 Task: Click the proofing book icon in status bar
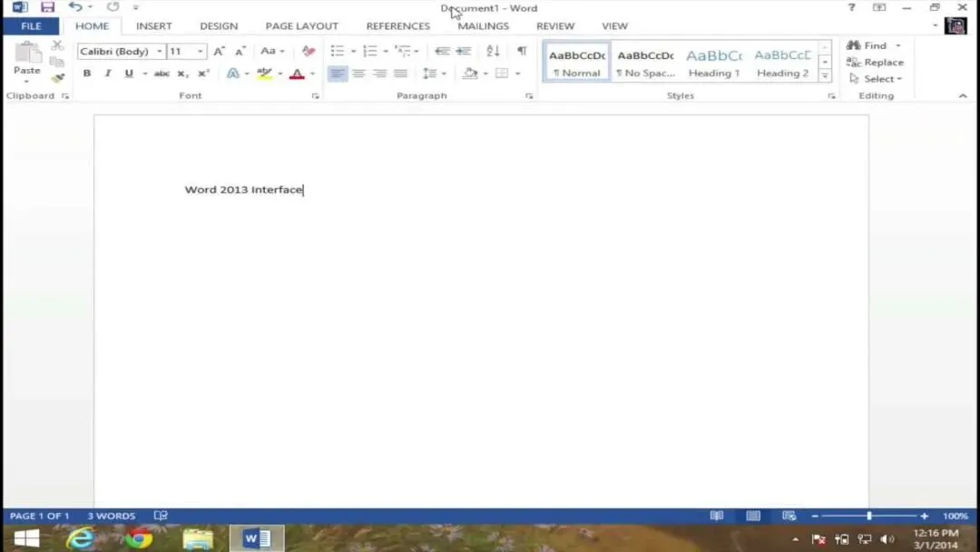pos(161,516)
